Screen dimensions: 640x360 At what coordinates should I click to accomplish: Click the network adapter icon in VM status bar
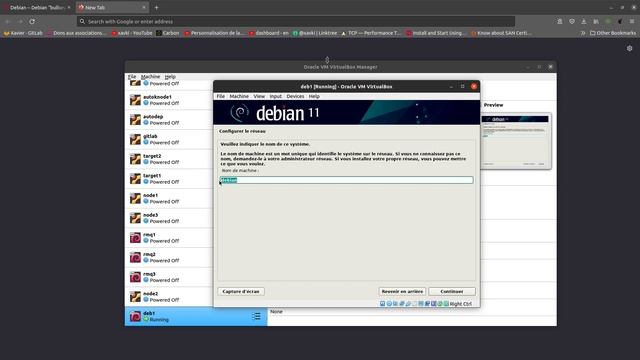402,304
